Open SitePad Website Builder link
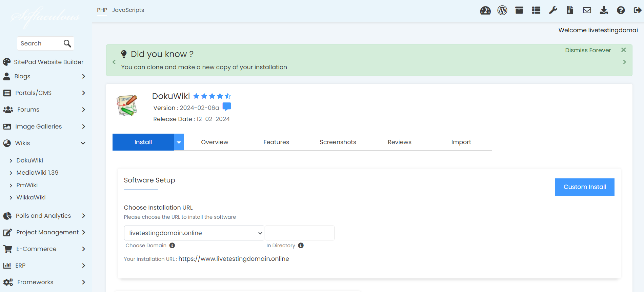644x292 pixels. coord(48,62)
